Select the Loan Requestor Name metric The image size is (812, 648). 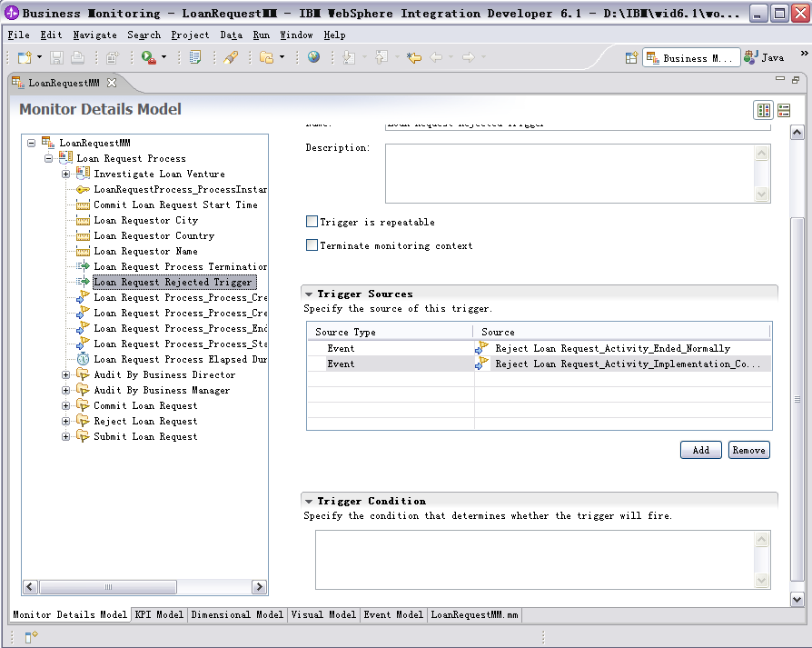145,251
